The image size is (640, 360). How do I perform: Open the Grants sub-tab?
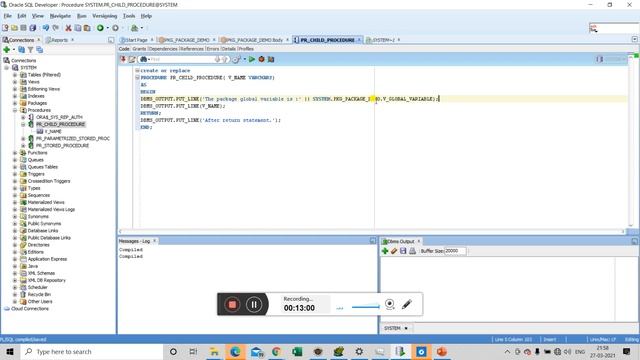click(139, 49)
